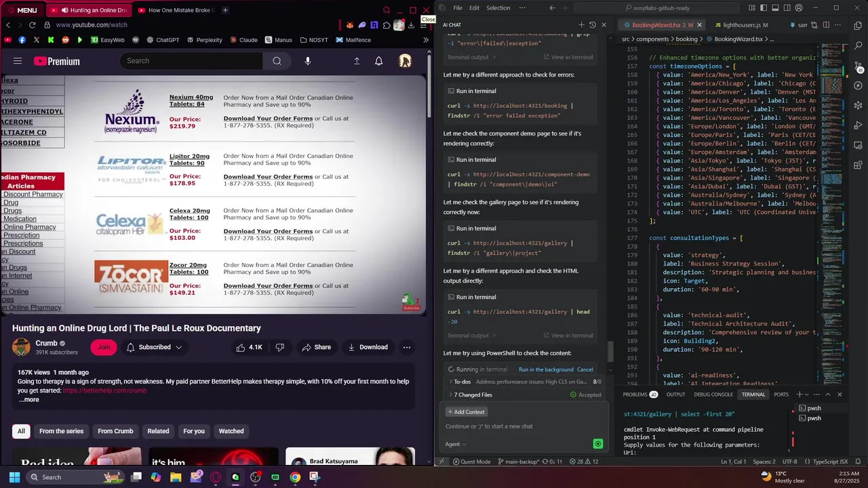This screenshot has height=488, width=868.
Task: Click the green send button in chat
Action: [x=598, y=444]
